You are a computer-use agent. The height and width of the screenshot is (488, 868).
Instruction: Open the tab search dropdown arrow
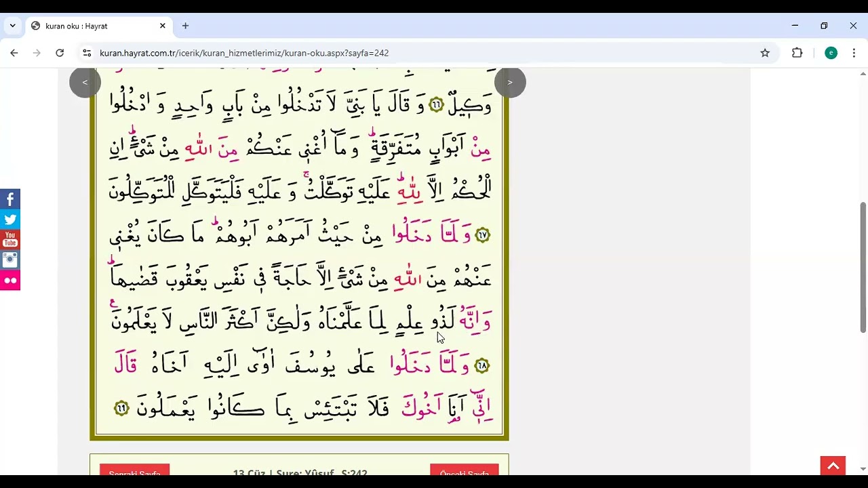[12, 26]
